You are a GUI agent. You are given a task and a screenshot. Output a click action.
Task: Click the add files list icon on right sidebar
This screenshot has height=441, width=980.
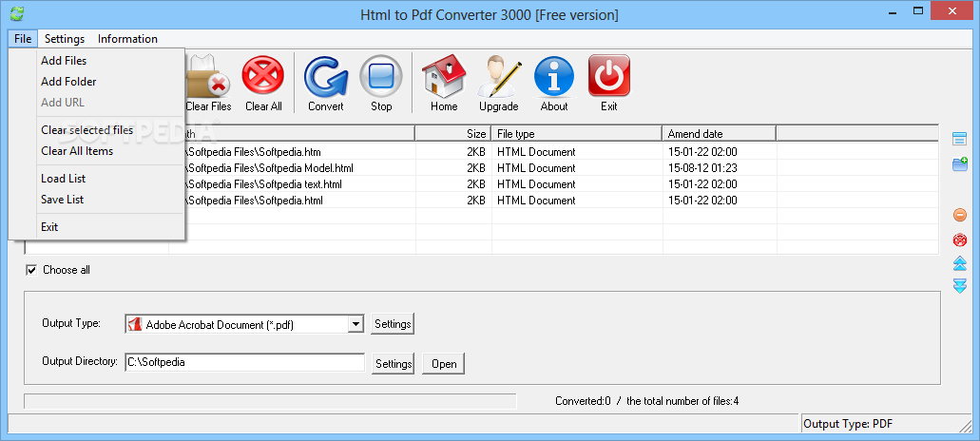point(959,138)
